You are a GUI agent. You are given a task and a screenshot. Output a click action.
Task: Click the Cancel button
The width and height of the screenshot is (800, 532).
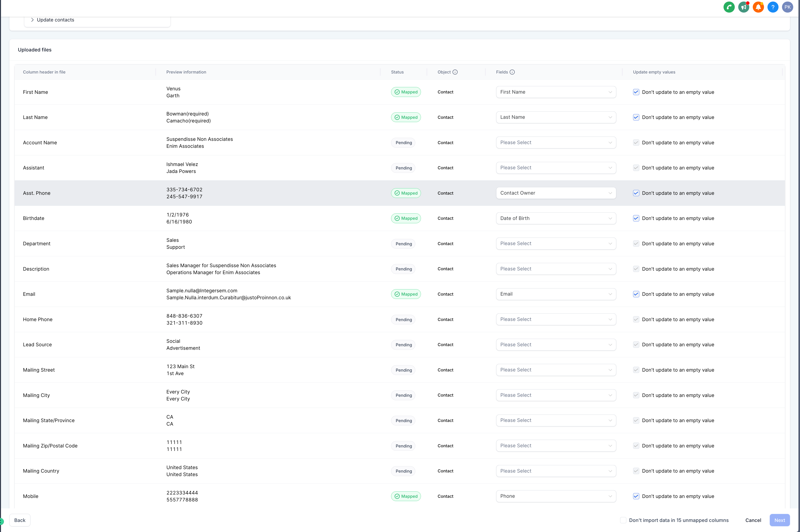pos(753,520)
